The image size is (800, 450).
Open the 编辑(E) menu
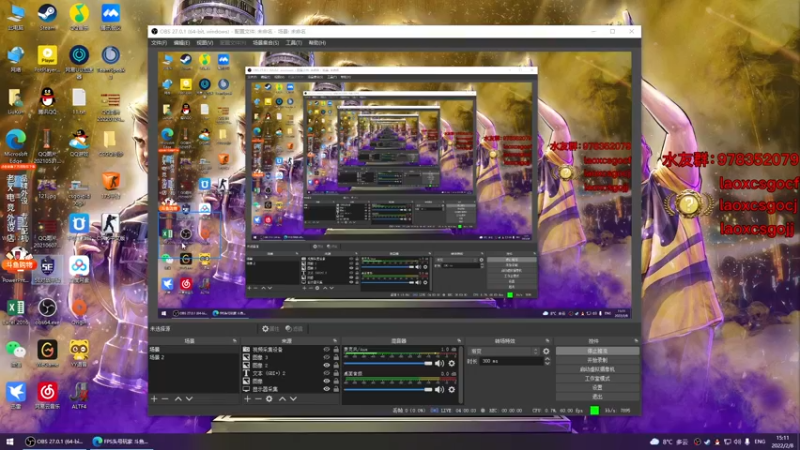point(182,43)
